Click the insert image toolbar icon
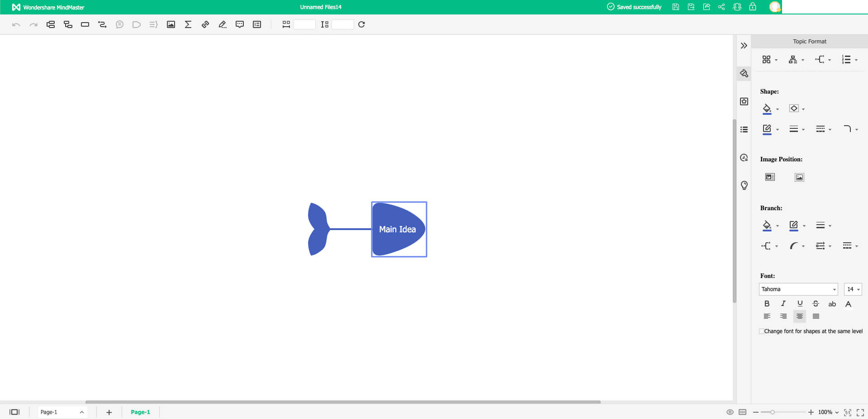 171,24
